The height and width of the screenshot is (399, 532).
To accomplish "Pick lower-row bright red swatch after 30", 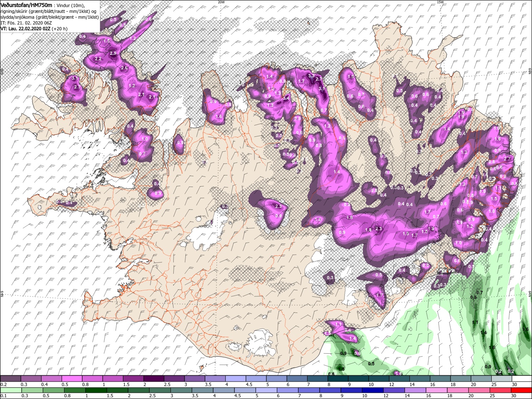I will pos(522,390).
